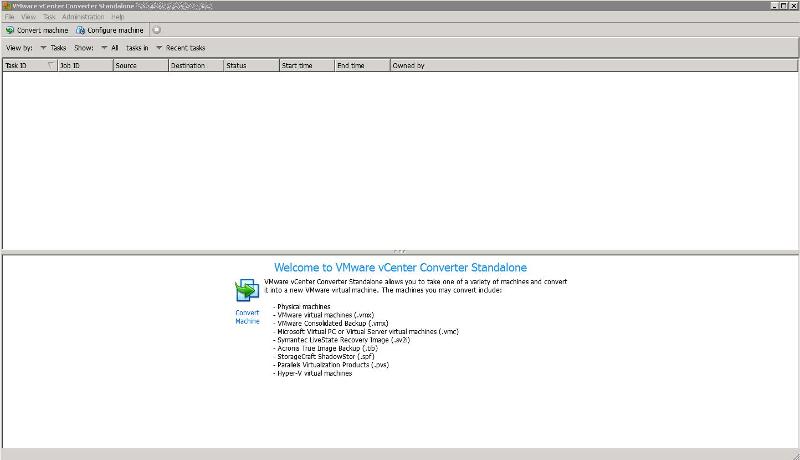Open the Task menu

click(x=49, y=17)
